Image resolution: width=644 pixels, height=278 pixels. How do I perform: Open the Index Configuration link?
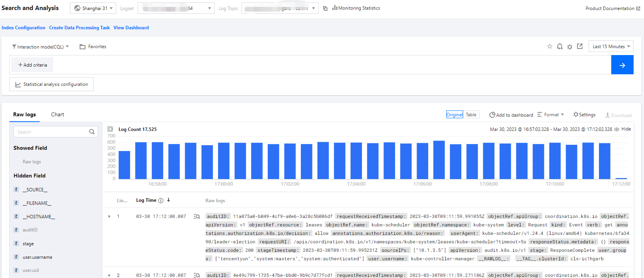(23, 28)
